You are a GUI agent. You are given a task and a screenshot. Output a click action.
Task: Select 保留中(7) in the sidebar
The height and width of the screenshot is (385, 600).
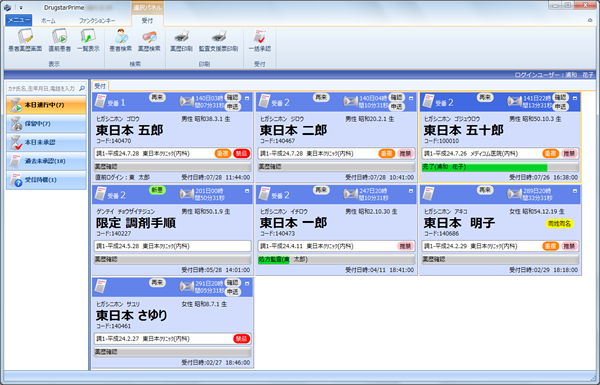coord(46,124)
